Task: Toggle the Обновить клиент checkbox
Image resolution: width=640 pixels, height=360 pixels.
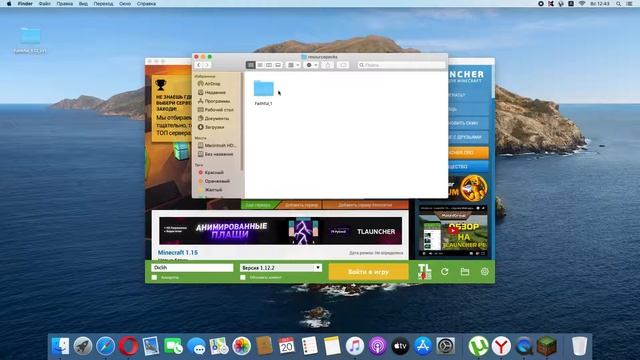Action: [x=243, y=278]
